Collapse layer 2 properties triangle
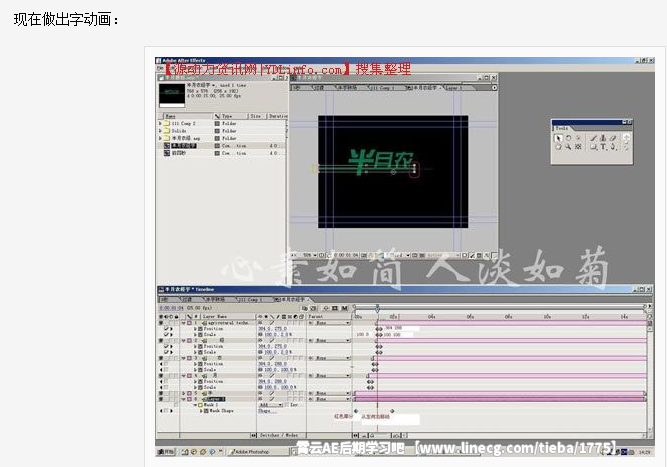Screen dimensions: 667x467 [184, 341]
